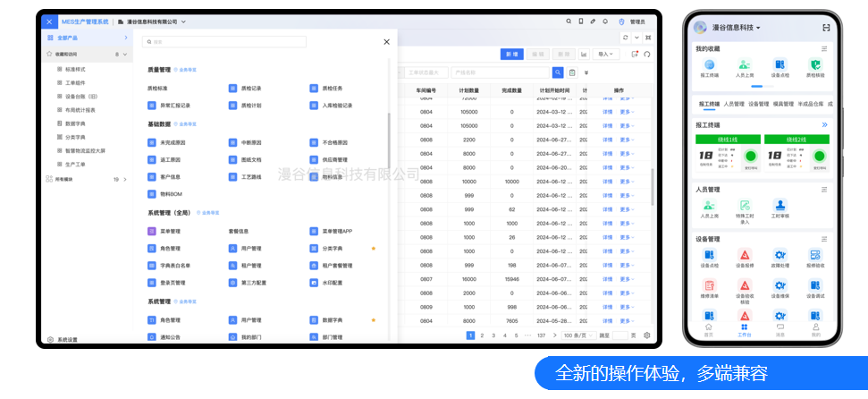
Task: Open 质检记录 in the quality management section
Action: tap(251, 89)
